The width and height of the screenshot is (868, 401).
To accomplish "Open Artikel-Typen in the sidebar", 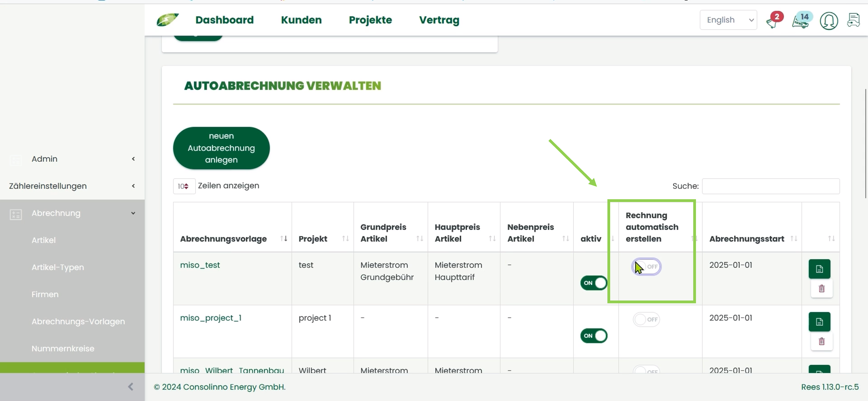I will (58, 267).
